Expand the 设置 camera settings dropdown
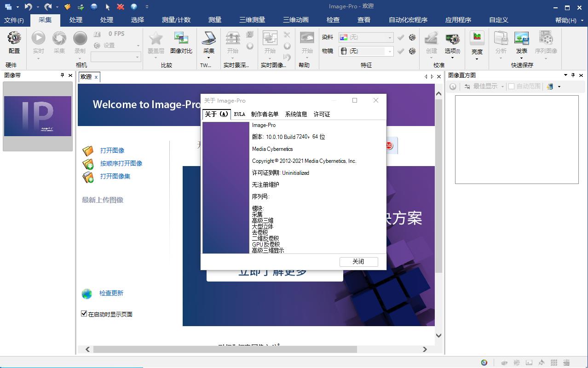The image size is (588, 368). coord(138,46)
